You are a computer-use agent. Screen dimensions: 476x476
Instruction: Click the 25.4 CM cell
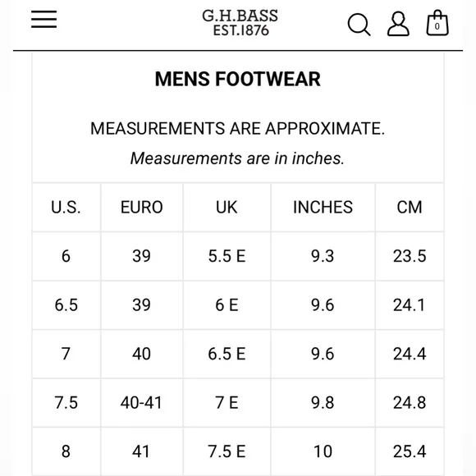point(410,451)
